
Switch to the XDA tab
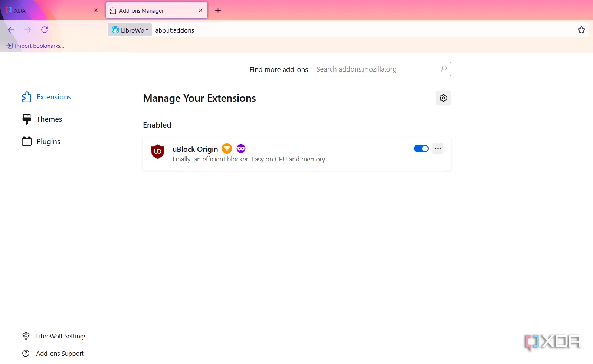48,10
